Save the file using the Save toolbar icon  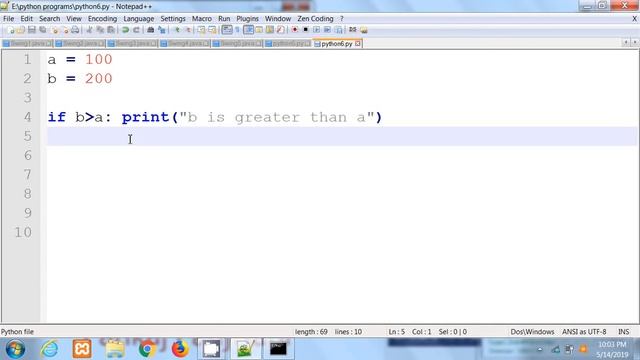pos(32,30)
